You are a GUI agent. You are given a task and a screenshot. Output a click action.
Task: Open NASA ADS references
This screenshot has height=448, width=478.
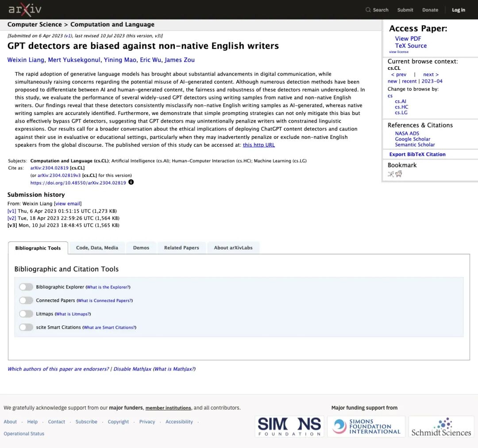[x=407, y=134]
